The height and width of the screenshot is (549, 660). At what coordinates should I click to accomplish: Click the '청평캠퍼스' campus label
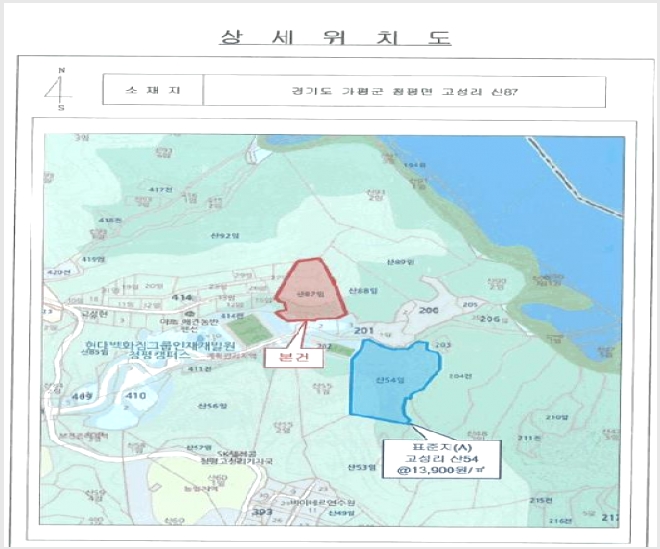click(x=158, y=356)
